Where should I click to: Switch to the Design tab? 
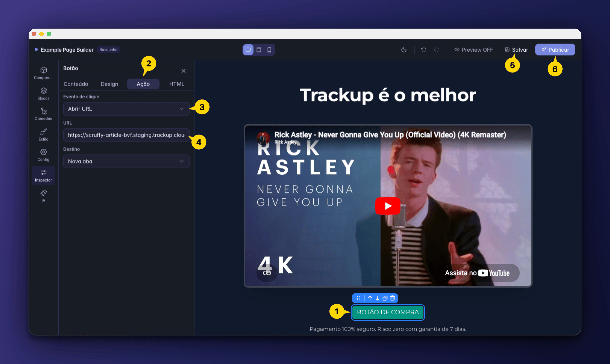109,84
